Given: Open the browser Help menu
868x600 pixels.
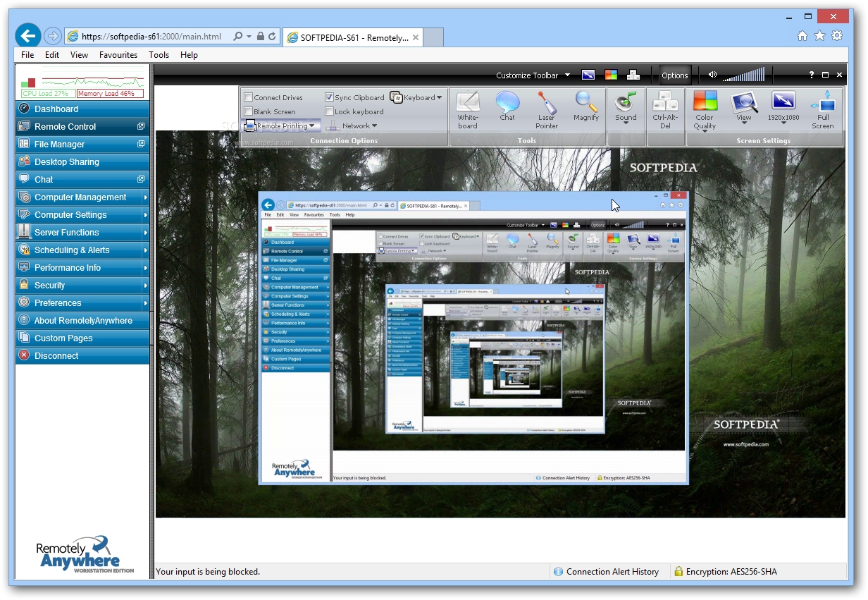Looking at the screenshot, I should [x=189, y=55].
